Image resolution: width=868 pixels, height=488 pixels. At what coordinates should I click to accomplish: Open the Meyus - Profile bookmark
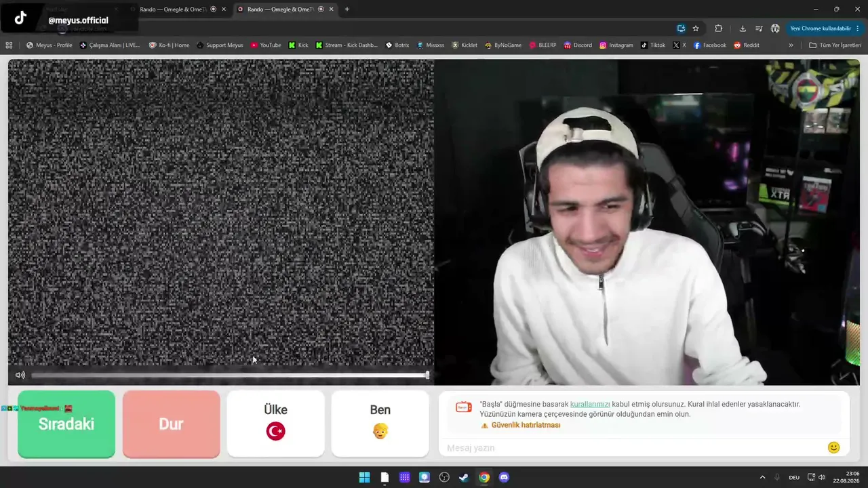coord(50,45)
